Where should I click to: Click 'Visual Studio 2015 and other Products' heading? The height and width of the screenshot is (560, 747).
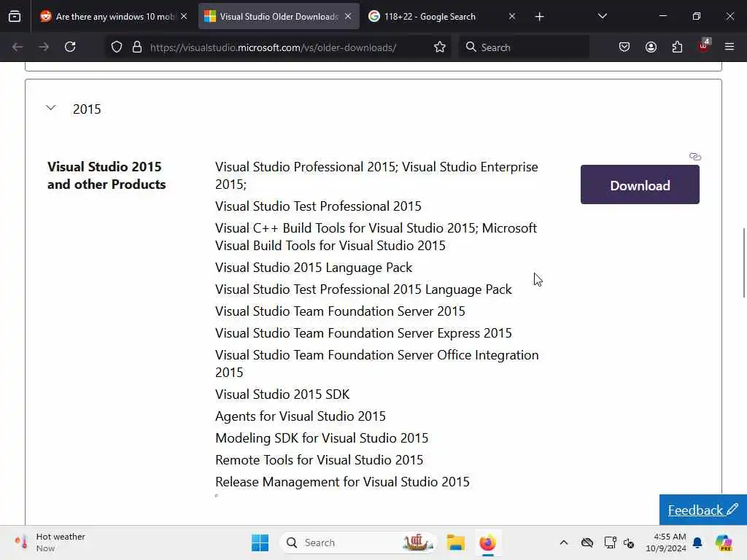(x=107, y=175)
